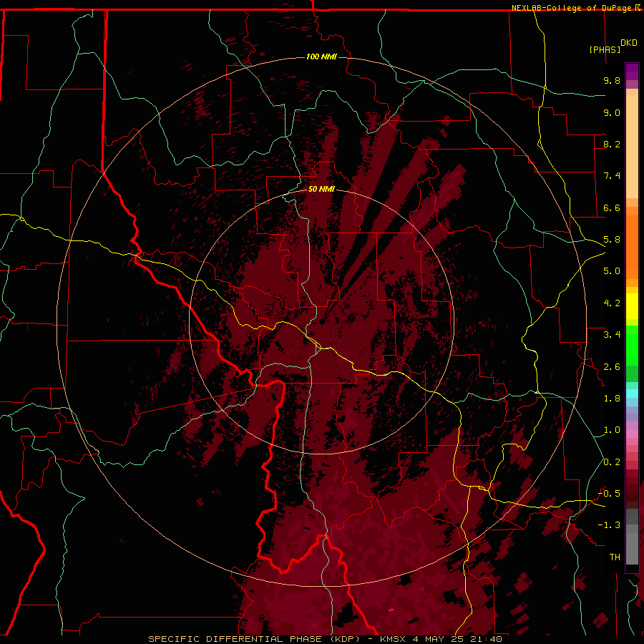Image resolution: width=644 pixels, height=644 pixels.
Task: Click the 9.8 colorbar value label
Action: [612, 80]
